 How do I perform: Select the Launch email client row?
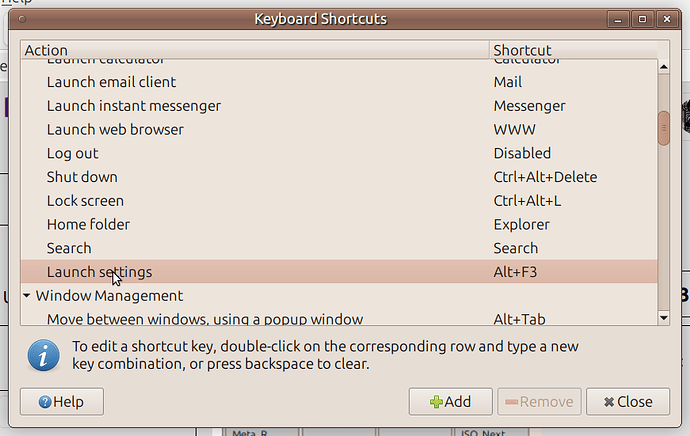coord(111,82)
